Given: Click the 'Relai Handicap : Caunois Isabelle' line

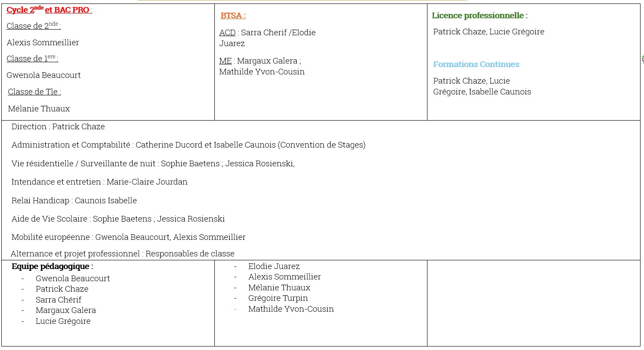Looking at the screenshot, I should [74, 201].
